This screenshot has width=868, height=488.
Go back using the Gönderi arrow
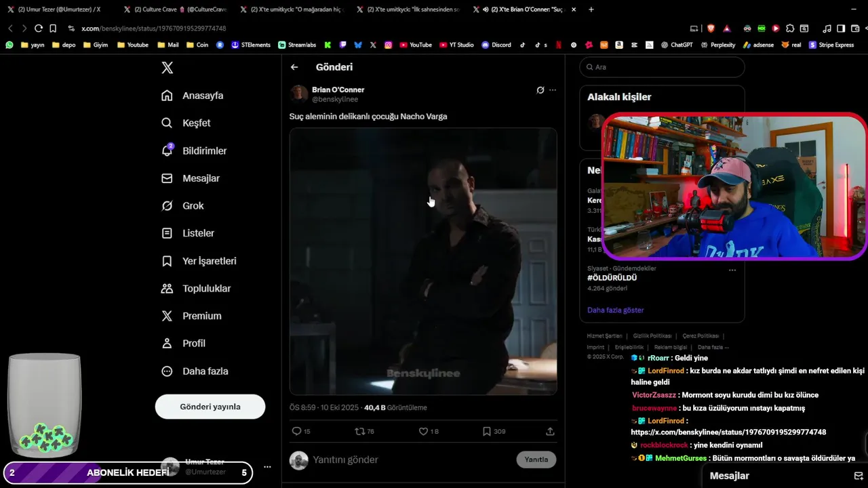[294, 67]
